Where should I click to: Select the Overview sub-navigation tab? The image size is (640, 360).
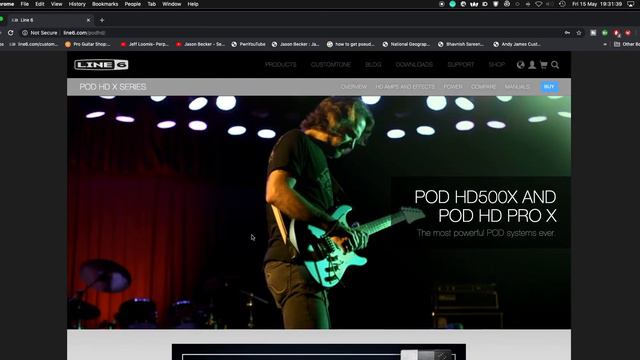[353, 87]
